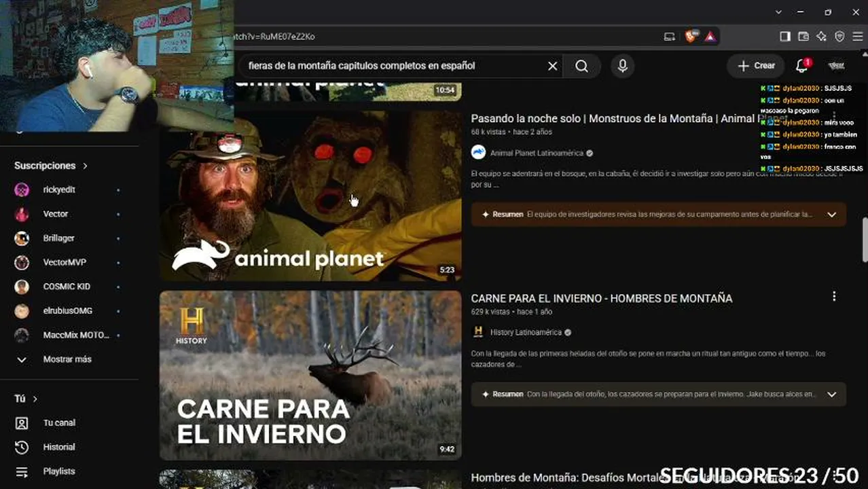Expand the Tú section chevron

coord(35,399)
